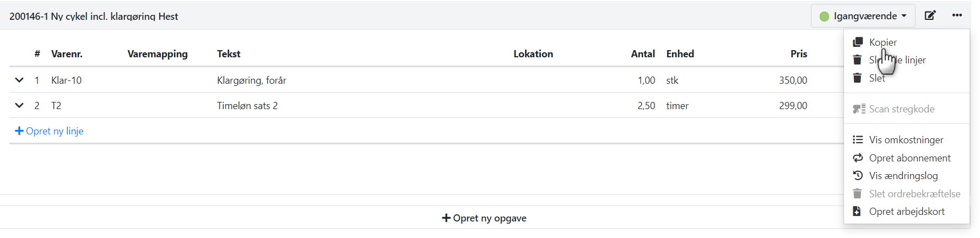Click the Kopier copy icon
Viewport: 980px width, 238px height.
pyautogui.click(x=858, y=42)
